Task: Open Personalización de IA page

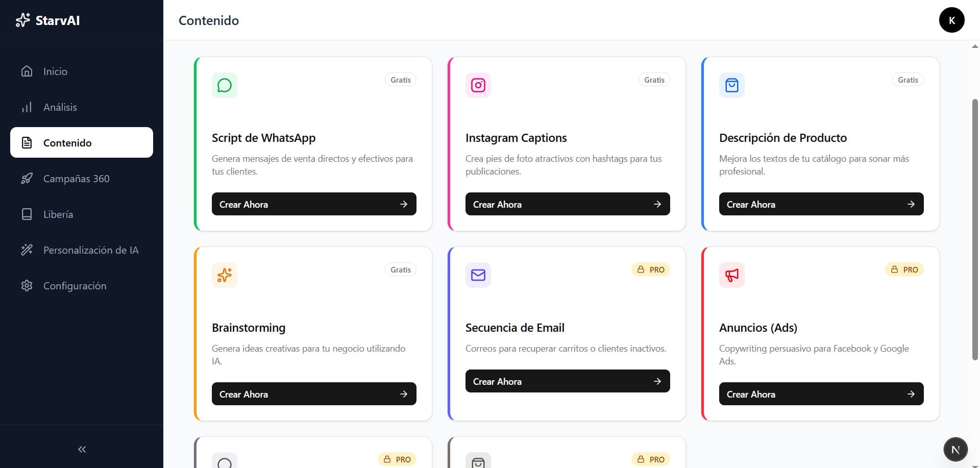Action: tap(90, 250)
